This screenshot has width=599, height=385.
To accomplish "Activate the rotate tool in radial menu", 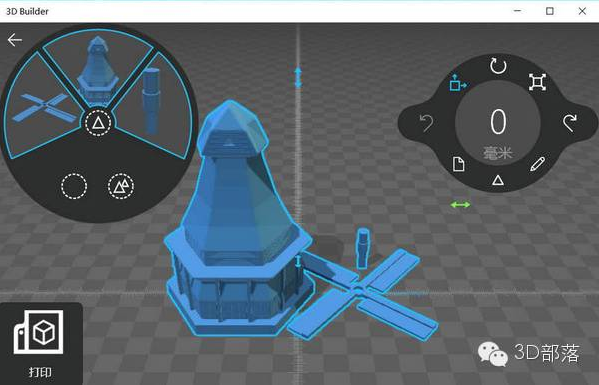I will tap(498, 66).
